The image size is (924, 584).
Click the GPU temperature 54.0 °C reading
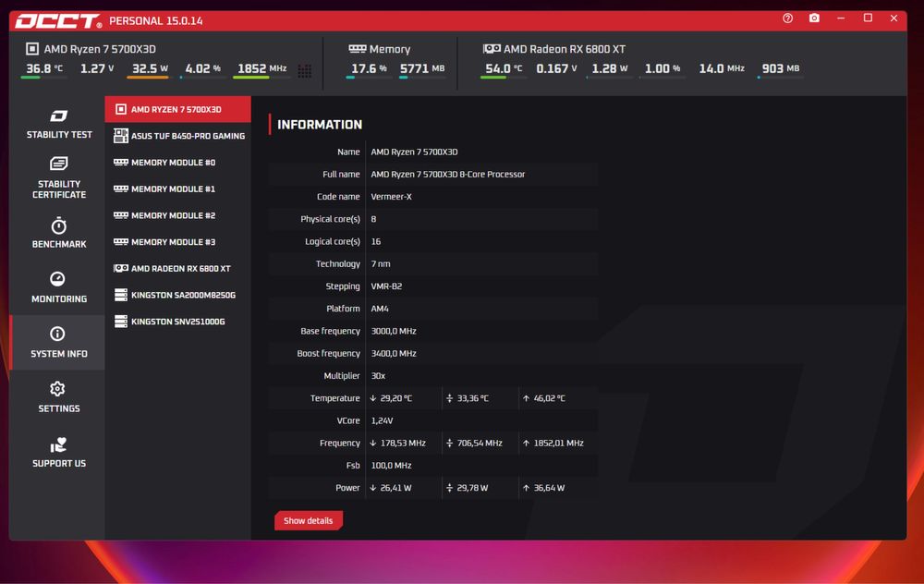(x=504, y=68)
